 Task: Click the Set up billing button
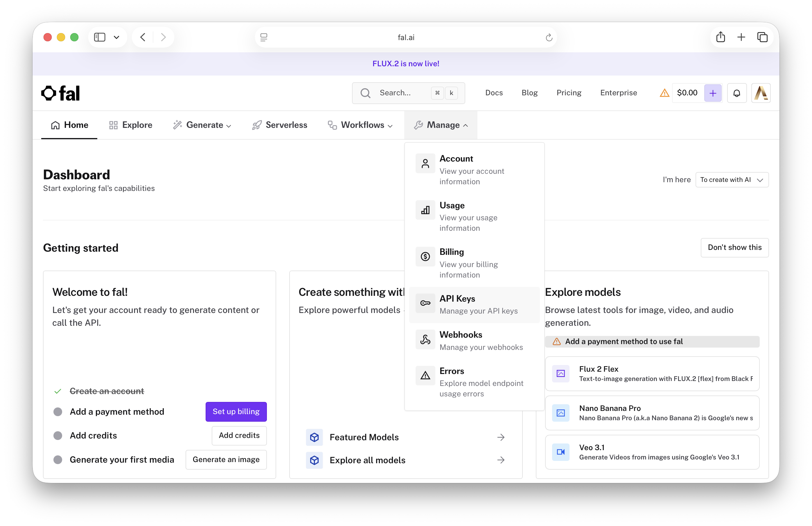236,412
